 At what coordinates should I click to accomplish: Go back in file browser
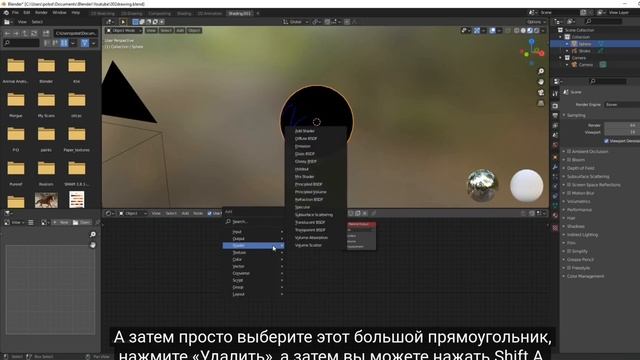click(x=7, y=33)
